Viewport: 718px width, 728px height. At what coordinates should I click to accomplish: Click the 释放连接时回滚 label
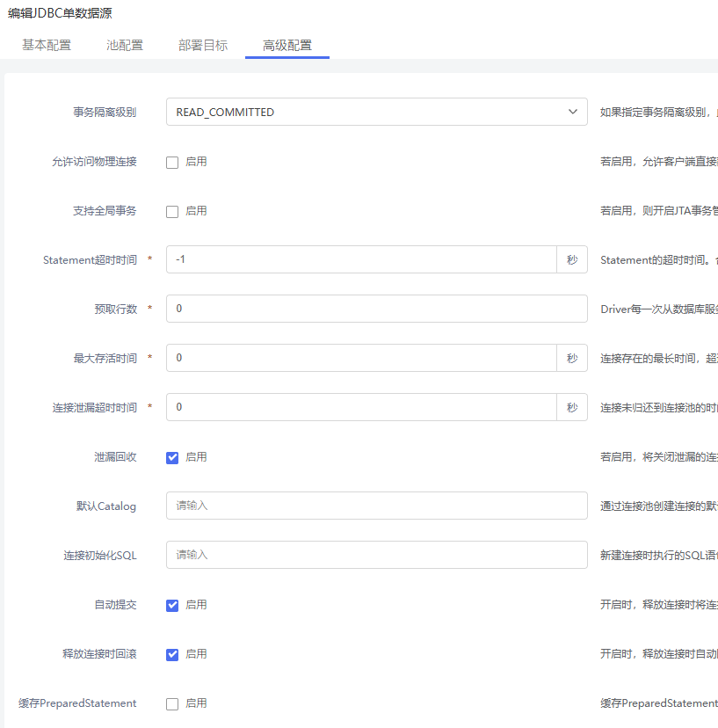coord(99,654)
